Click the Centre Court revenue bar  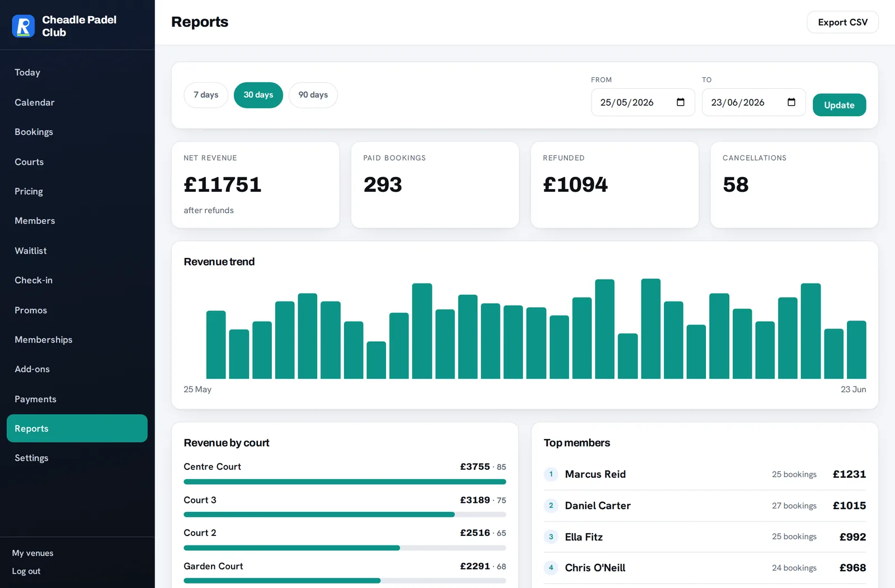point(345,482)
